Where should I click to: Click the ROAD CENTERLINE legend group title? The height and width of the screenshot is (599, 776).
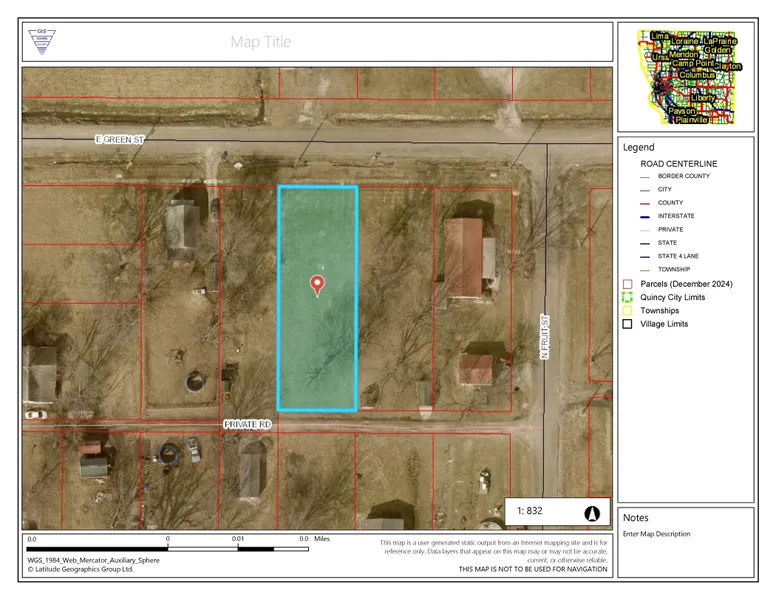point(679,163)
